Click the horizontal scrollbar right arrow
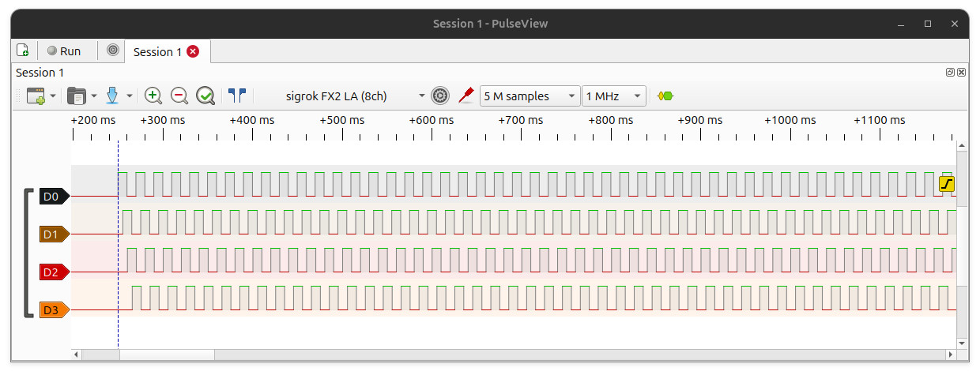Viewport: 980px width, 375px height. pyautogui.click(x=951, y=356)
